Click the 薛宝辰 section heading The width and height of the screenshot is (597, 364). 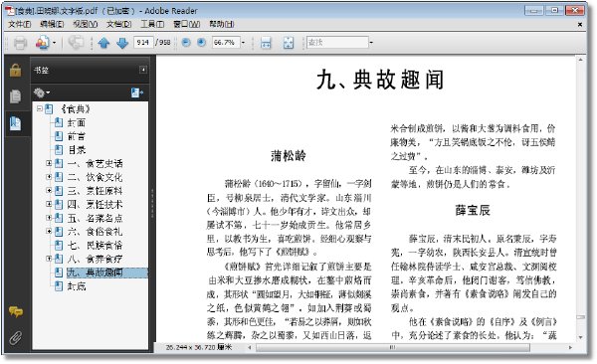(473, 210)
